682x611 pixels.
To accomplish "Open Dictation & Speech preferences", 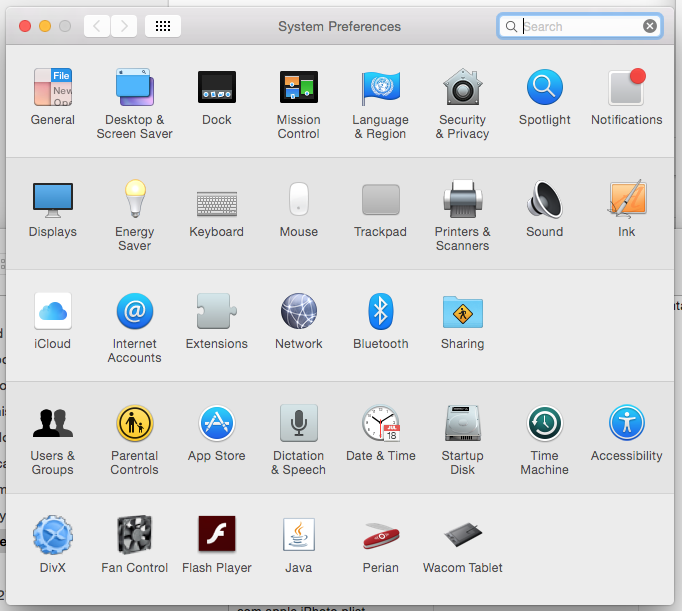I will [x=298, y=424].
